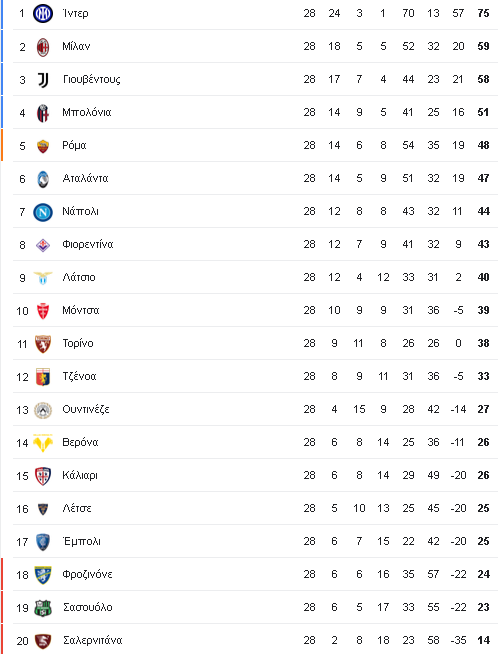Open the Φιορεντίνα team name link
Screen dimensions: 498x654
click(x=88, y=244)
